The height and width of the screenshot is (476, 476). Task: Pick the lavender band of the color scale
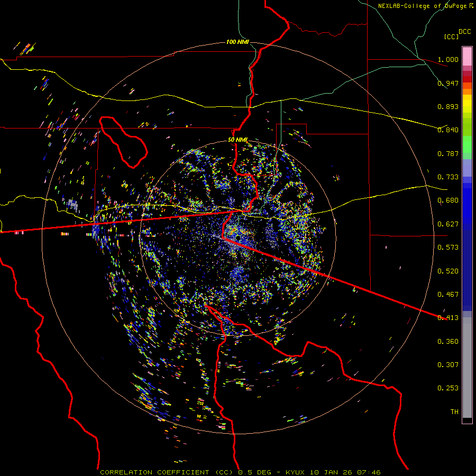point(467,168)
